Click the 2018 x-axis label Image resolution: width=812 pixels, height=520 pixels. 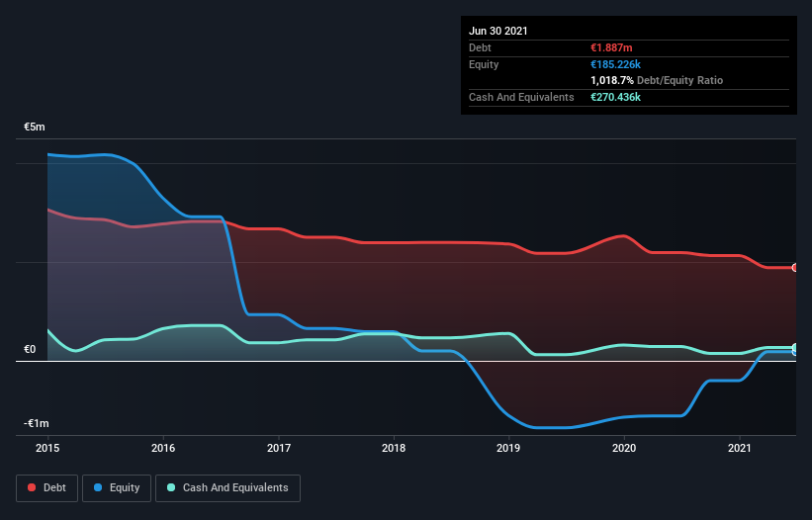pos(394,448)
